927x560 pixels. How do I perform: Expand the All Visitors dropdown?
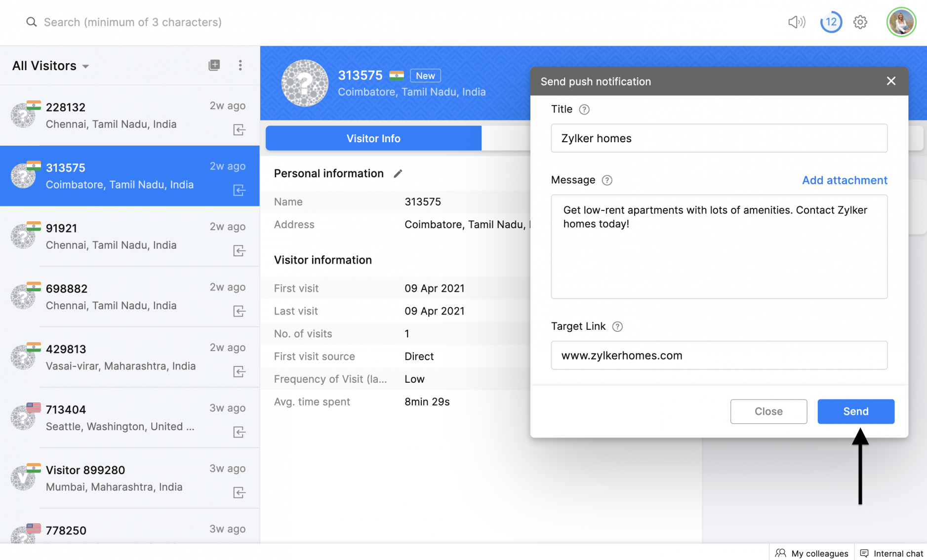(x=51, y=66)
